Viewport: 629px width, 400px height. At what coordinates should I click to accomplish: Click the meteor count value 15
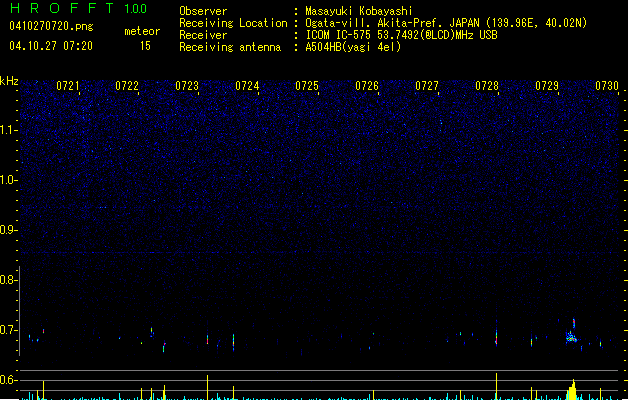click(x=145, y=46)
